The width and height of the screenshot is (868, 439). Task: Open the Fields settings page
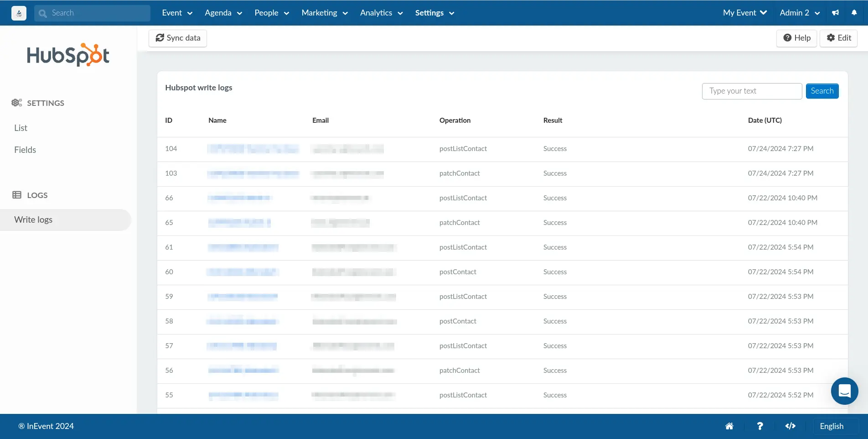pos(25,150)
